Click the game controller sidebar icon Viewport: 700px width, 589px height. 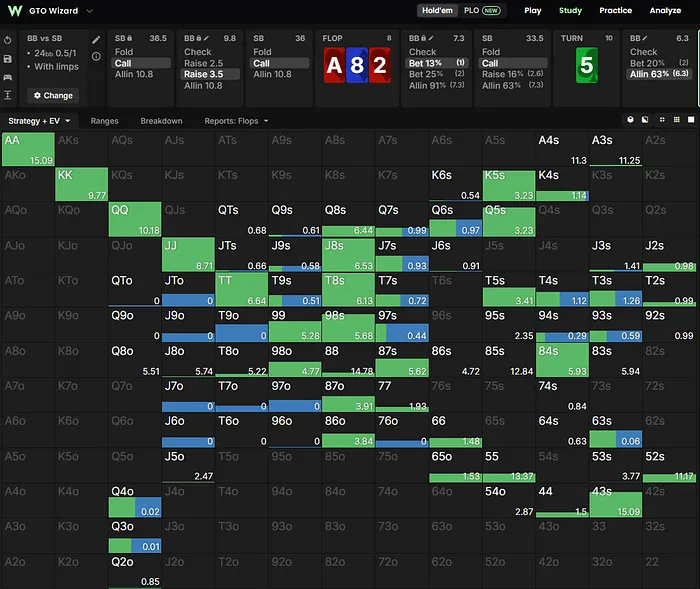coord(8,77)
